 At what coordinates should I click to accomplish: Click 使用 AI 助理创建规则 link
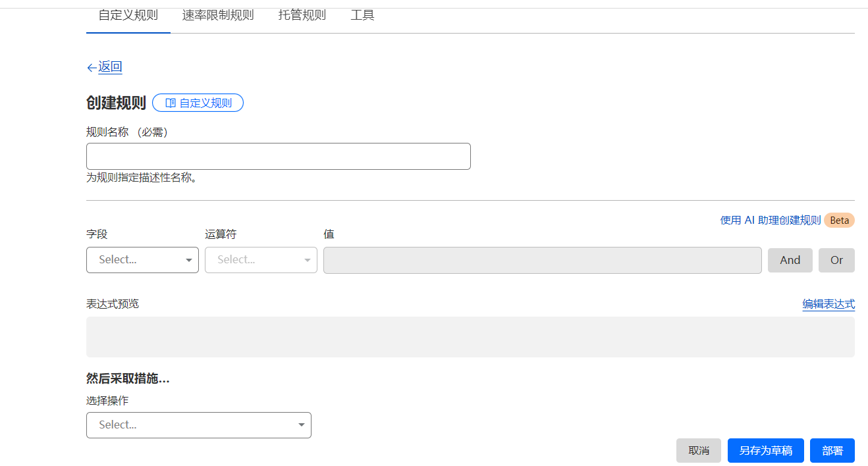click(770, 220)
